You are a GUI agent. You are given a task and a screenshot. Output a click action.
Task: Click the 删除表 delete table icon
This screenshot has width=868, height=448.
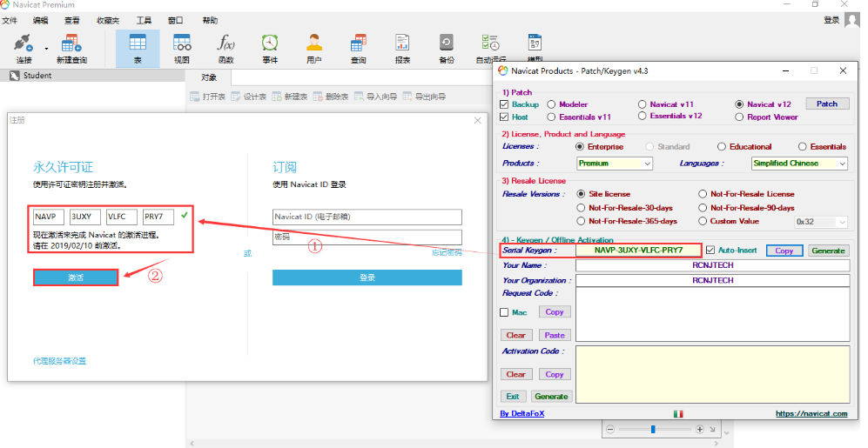tap(318, 97)
